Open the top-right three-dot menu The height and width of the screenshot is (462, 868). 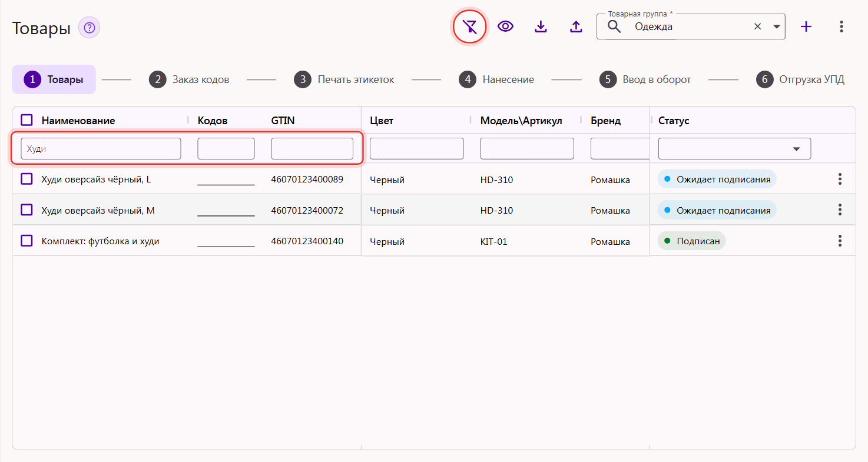(842, 26)
